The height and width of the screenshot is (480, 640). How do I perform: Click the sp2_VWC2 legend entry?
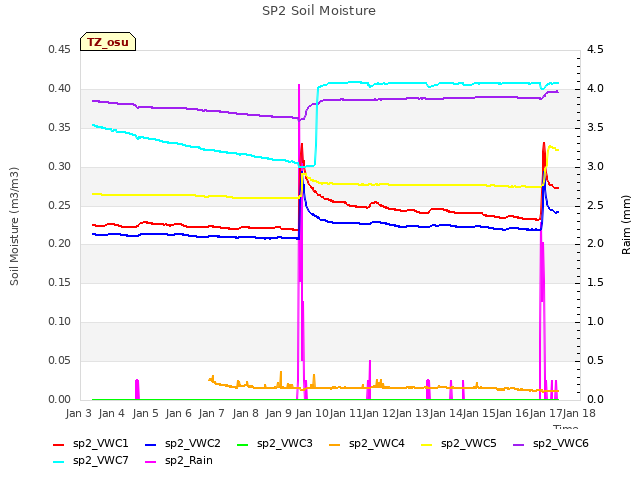point(182,444)
